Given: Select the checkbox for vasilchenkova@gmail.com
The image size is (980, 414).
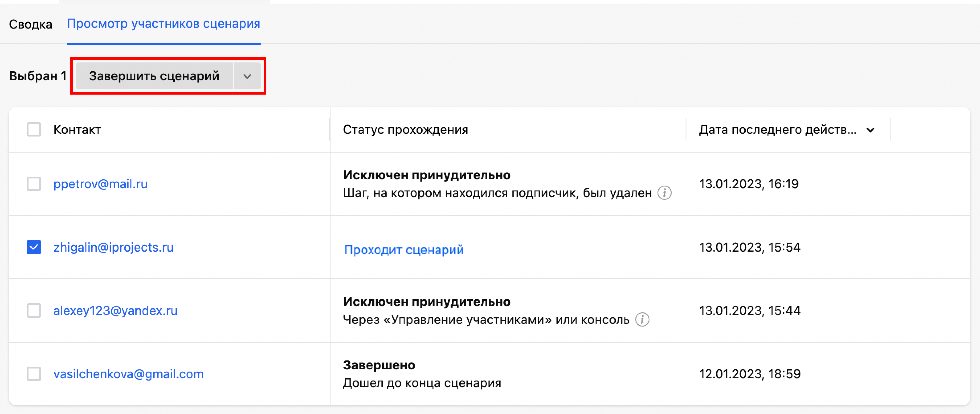Looking at the screenshot, I should pyautogui.click(x=34, y=374).
